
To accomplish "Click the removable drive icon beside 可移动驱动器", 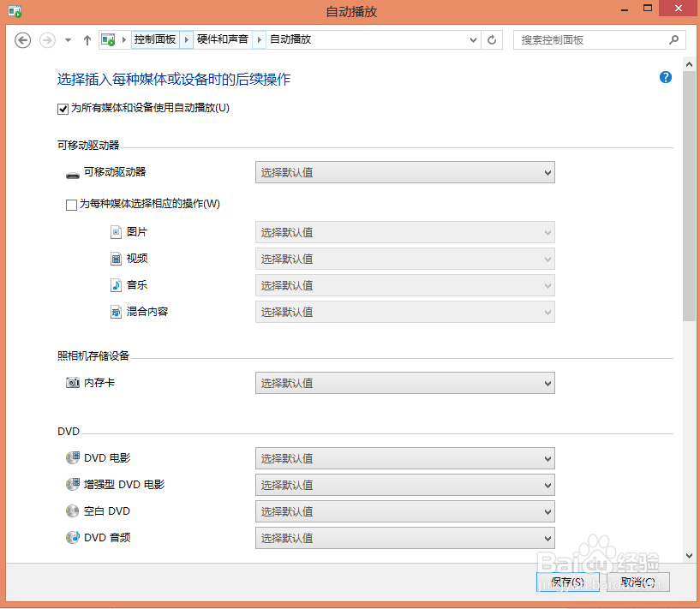I will click(72, 172).
